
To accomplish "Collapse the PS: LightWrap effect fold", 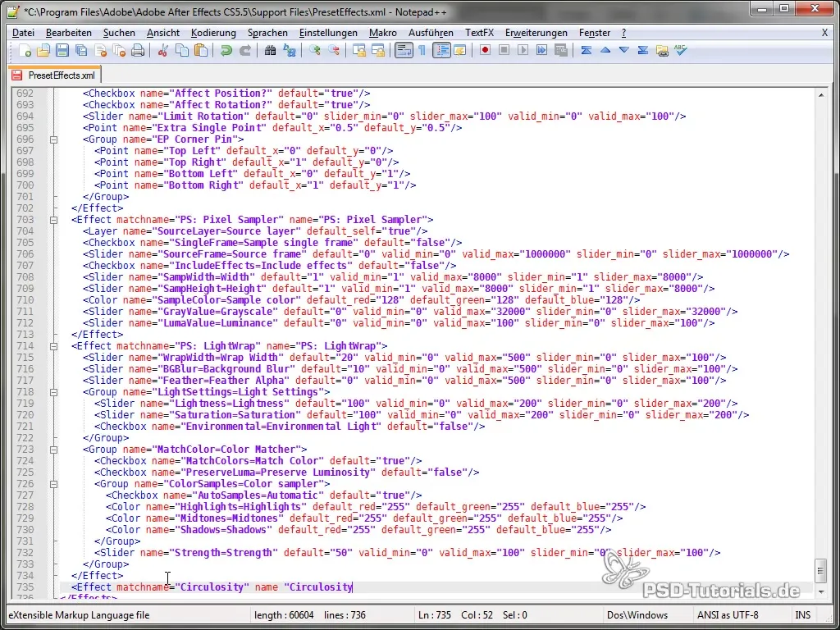I will pos(53,346).
